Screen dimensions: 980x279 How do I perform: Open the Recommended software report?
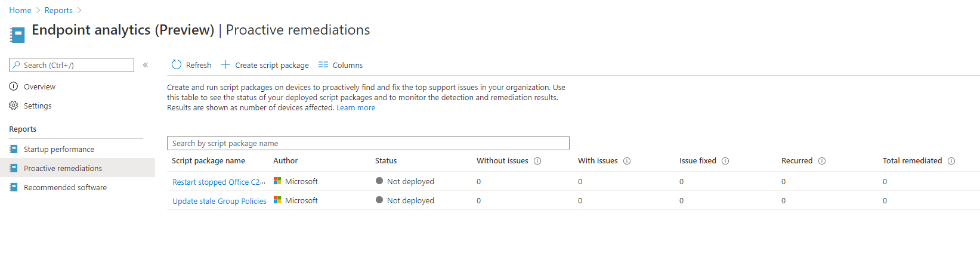(x=65, y=187)
